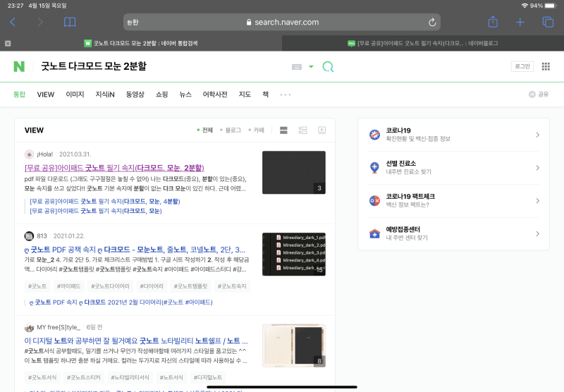Click the green search magnifier icon

click(x=328, y=66)
